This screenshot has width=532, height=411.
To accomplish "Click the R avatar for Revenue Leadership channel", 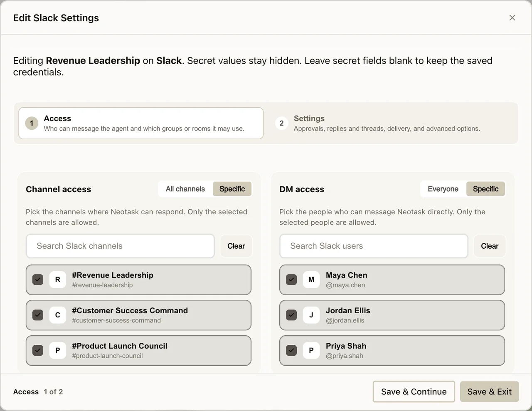I will tap(58, 280).
